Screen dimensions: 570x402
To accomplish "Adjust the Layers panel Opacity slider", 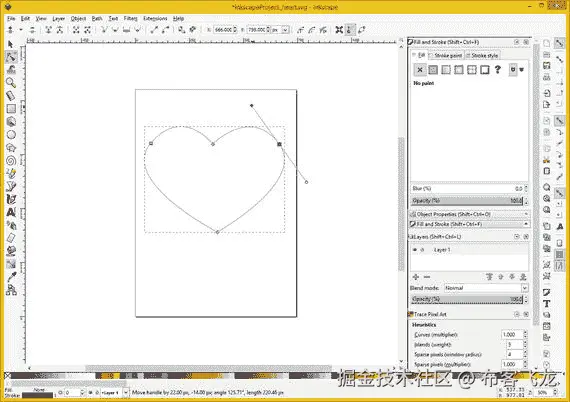I will [x=467, y=299].
